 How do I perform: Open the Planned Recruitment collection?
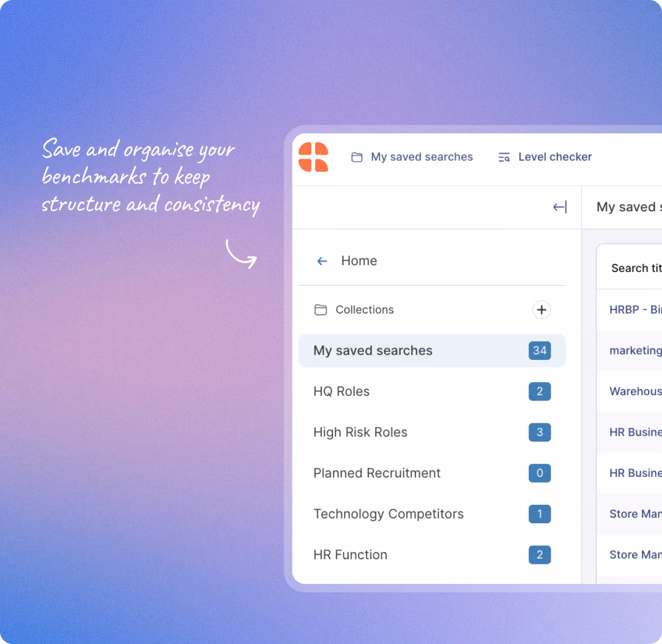[432, 473]
